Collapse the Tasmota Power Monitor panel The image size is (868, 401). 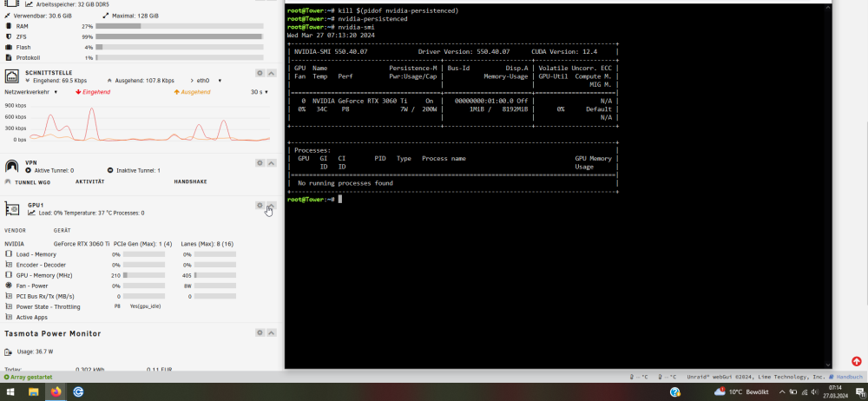point(271,333)
